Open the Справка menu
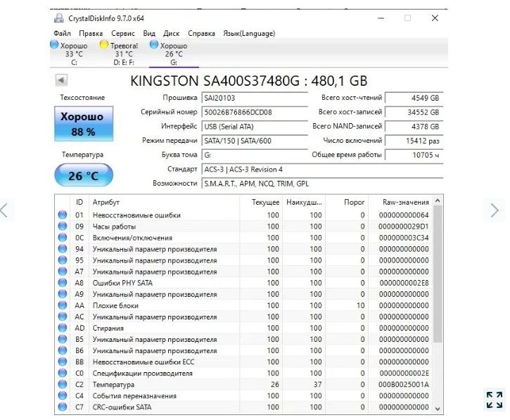The image size is (510, 420). (201, 33)
